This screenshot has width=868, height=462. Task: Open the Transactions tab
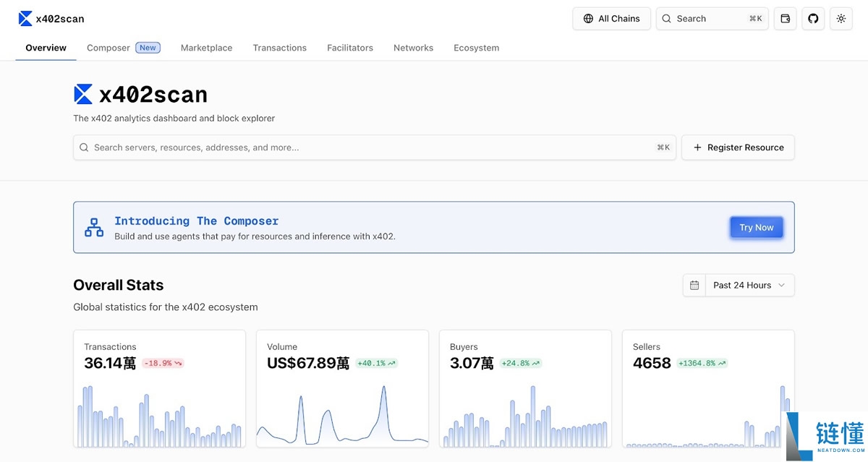tap(279, 48)
